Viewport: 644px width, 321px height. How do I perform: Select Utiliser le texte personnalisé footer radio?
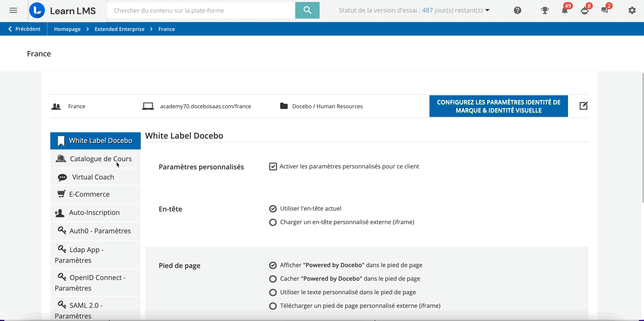pyautogui.click(x=273, y=292)
